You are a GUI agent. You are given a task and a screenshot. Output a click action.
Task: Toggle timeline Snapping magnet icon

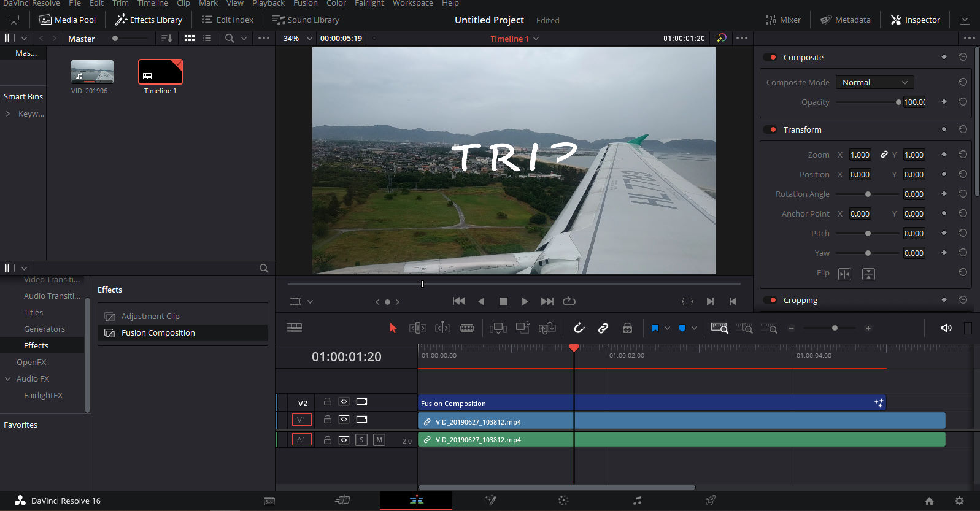point(579,328)
